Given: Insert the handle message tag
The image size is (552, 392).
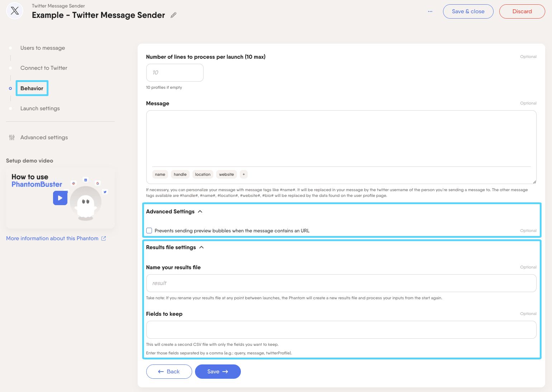Looking at the screenshot, I should (x=180, y=174).
